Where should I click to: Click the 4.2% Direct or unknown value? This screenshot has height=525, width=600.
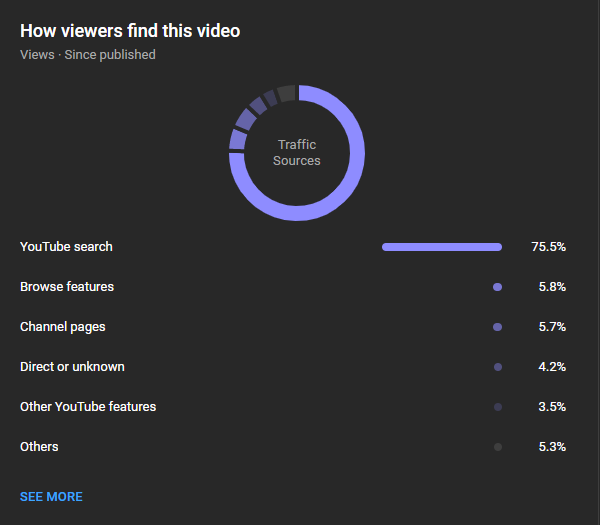(552, 367)
